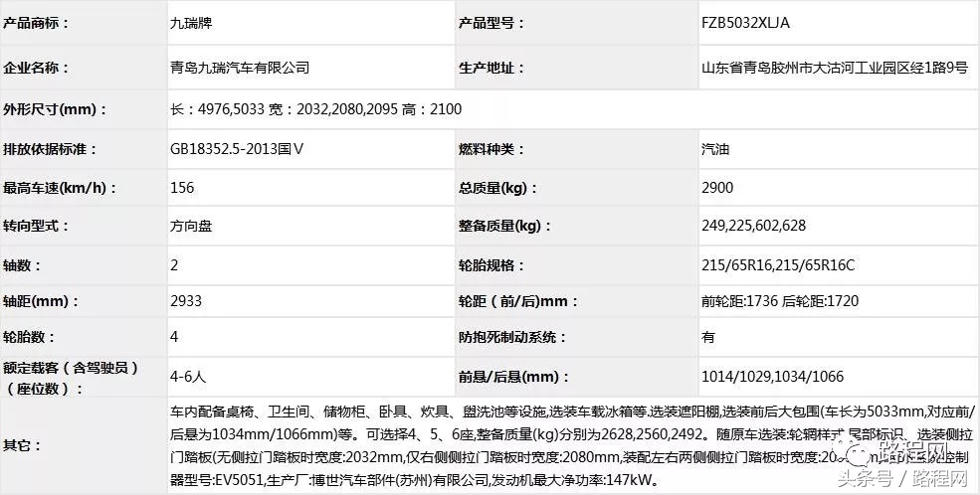
Task: Click the 整备质量(kg) label
Action: click(505, 226)
